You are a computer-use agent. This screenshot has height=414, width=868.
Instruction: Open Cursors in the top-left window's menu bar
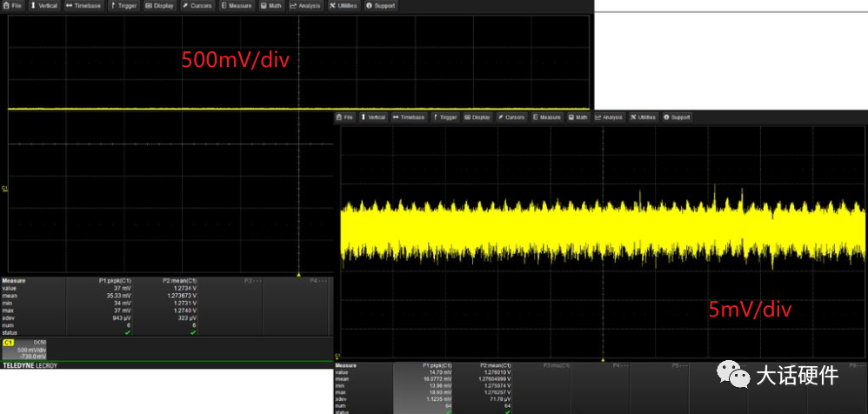pos(198,5)
